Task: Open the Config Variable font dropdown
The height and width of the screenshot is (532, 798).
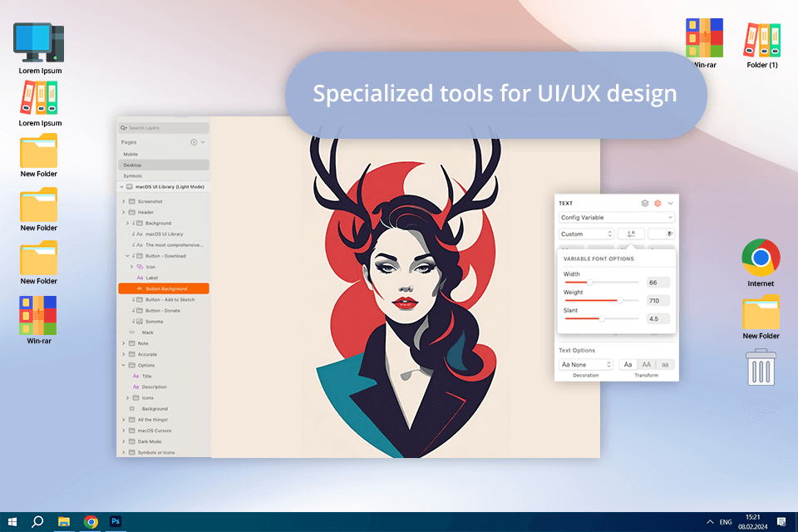Action: 616,218
